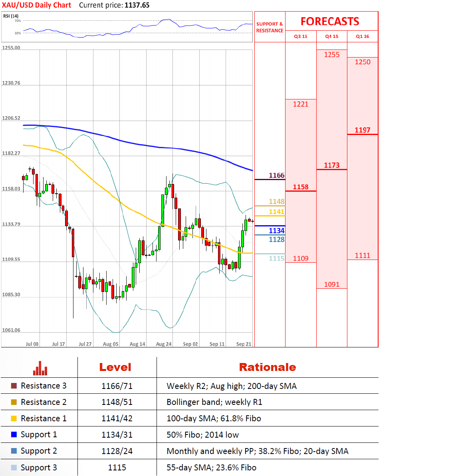Click the RSI (14) label

click(x=11, y=16)
